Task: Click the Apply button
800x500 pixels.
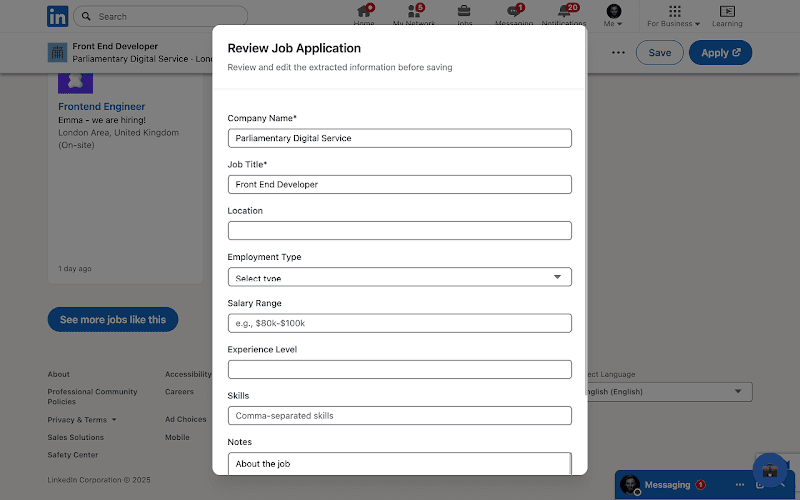Action: pos(720,53)
